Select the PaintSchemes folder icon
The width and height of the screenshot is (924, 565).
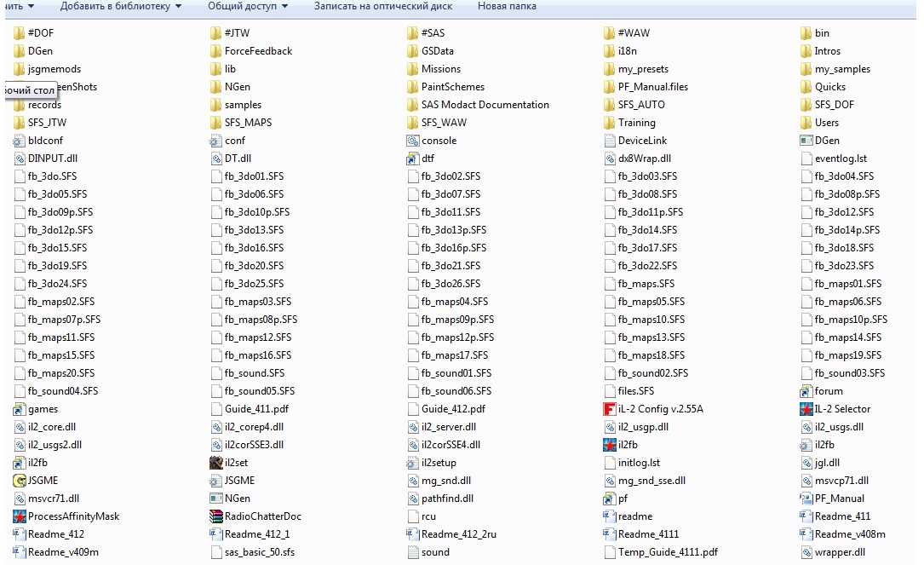click(x=412, y=87)
